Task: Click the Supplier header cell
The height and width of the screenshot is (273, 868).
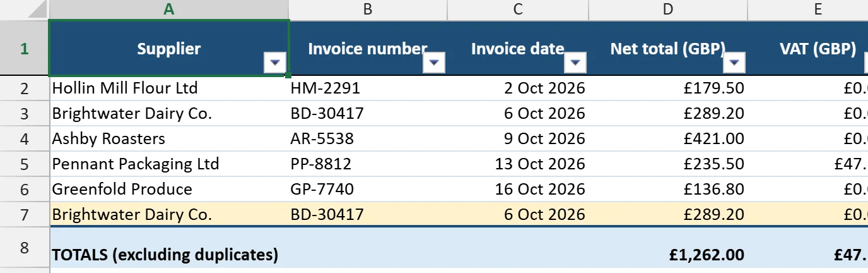Action: 169,48
